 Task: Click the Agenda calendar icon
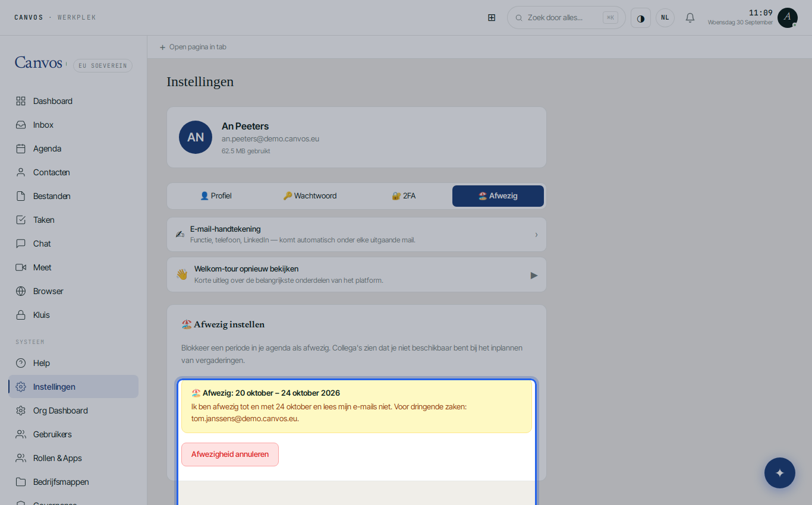point(21,149)
